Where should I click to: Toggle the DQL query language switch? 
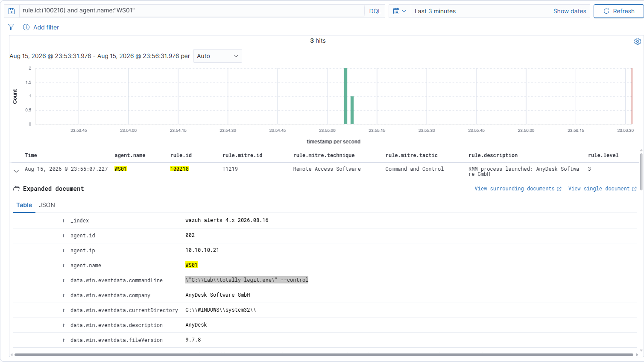tap(375, 11)
